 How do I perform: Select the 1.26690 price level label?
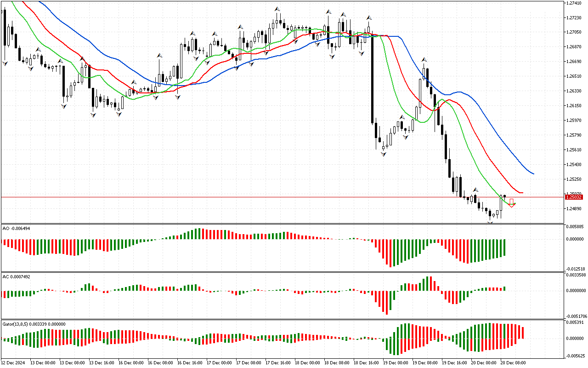pyautogui.click(x=574, y=62)
